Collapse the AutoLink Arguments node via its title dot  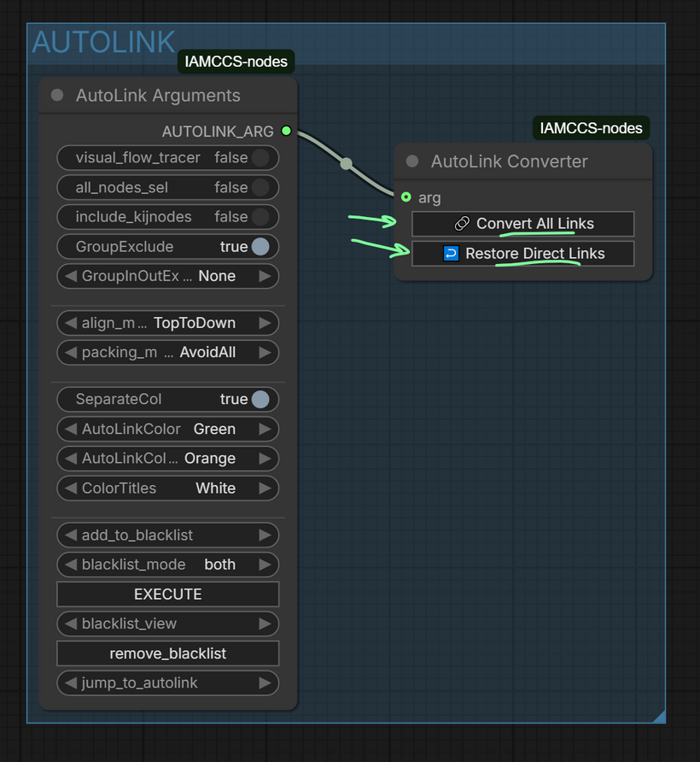57,96
